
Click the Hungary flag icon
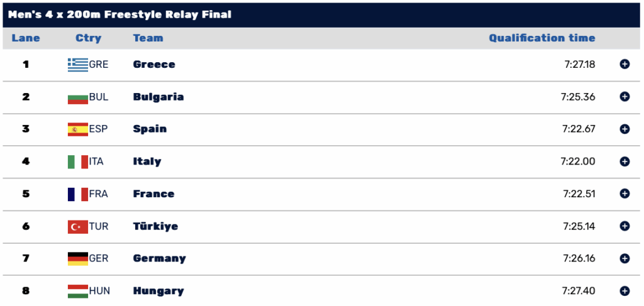[x=78, y=291]
